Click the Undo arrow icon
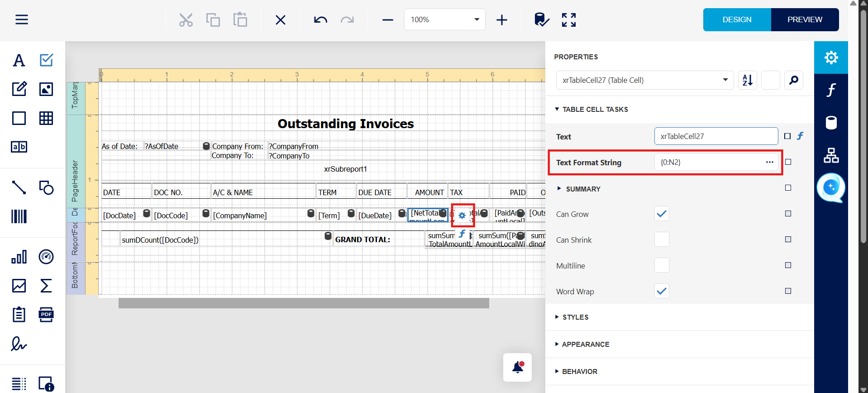 click(x=320, y=19)
